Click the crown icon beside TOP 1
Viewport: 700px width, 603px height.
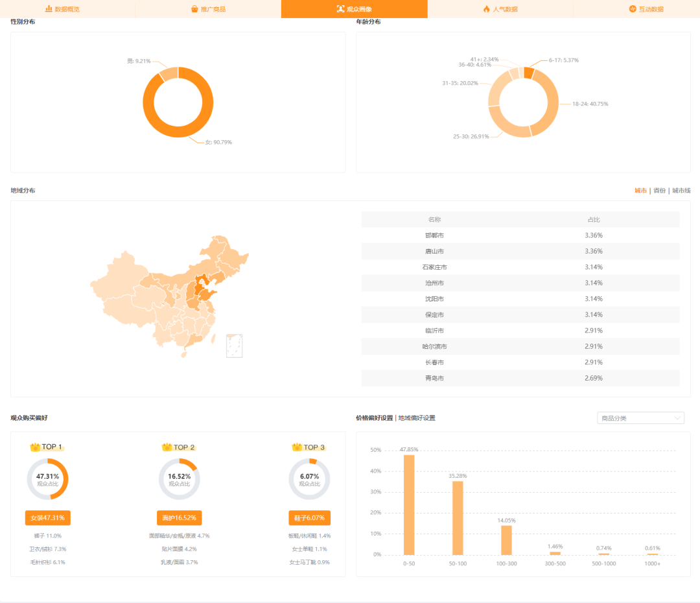(35, 447)
